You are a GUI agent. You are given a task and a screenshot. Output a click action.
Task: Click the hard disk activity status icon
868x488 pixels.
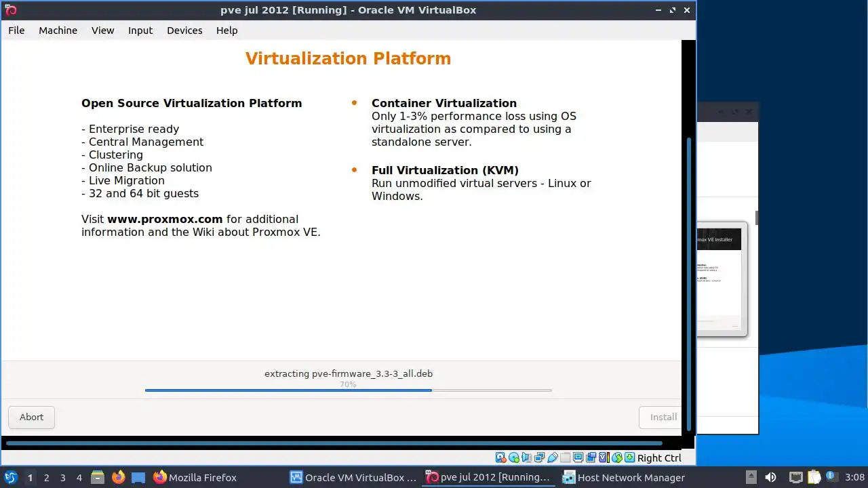coord(500,457)
